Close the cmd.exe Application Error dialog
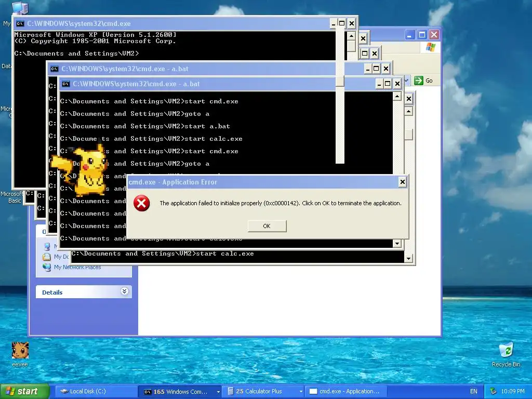 403,182
